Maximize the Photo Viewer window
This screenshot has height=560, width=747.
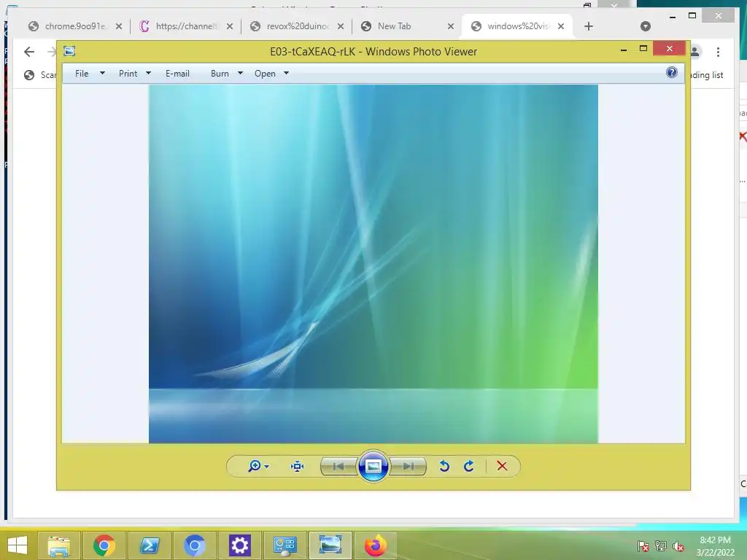[x=643, y=49]
